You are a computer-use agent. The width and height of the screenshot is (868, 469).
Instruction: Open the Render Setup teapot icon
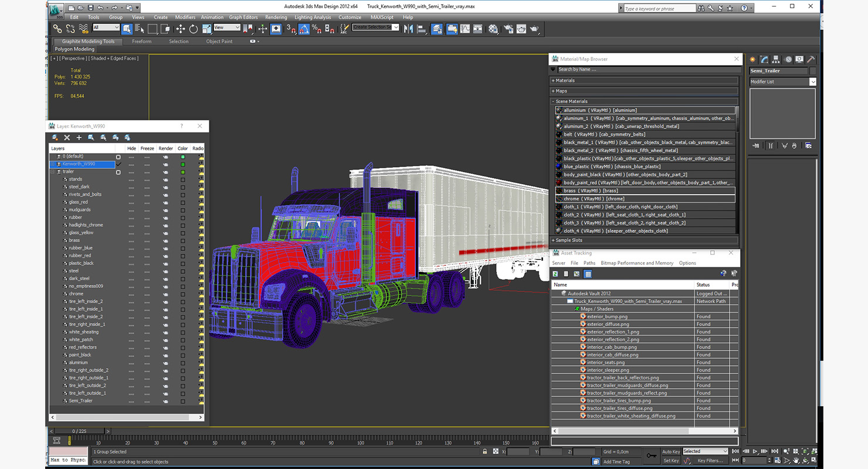(508, 29)
